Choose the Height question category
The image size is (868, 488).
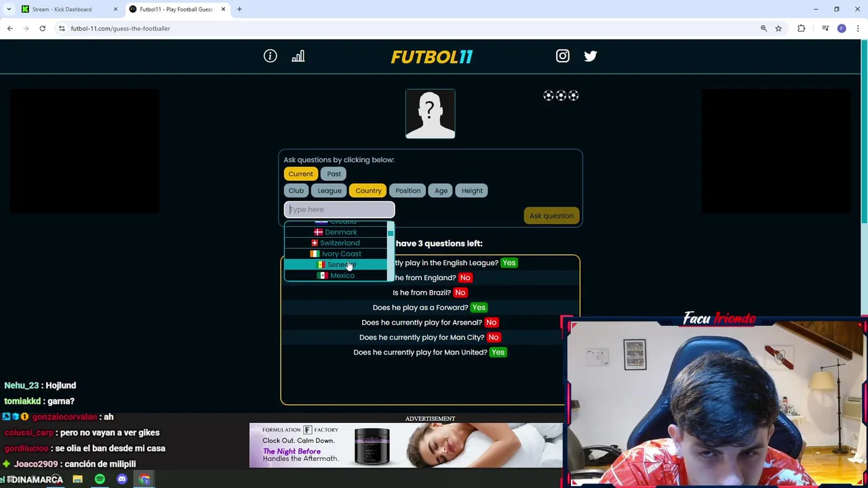472,190
